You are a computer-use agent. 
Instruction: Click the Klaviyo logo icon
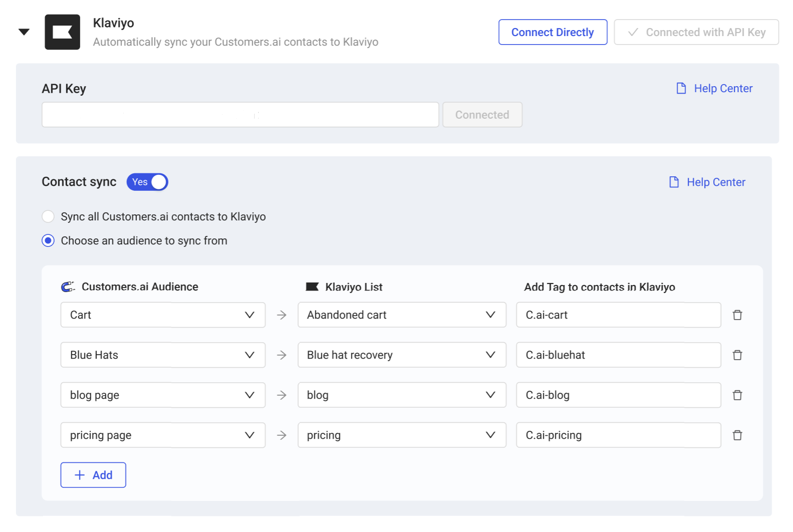point(62,32)
